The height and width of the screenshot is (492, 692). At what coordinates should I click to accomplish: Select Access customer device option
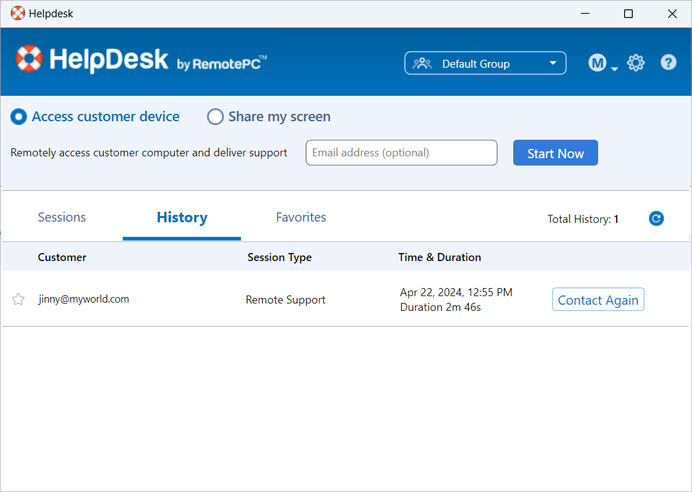click(95, 116)
